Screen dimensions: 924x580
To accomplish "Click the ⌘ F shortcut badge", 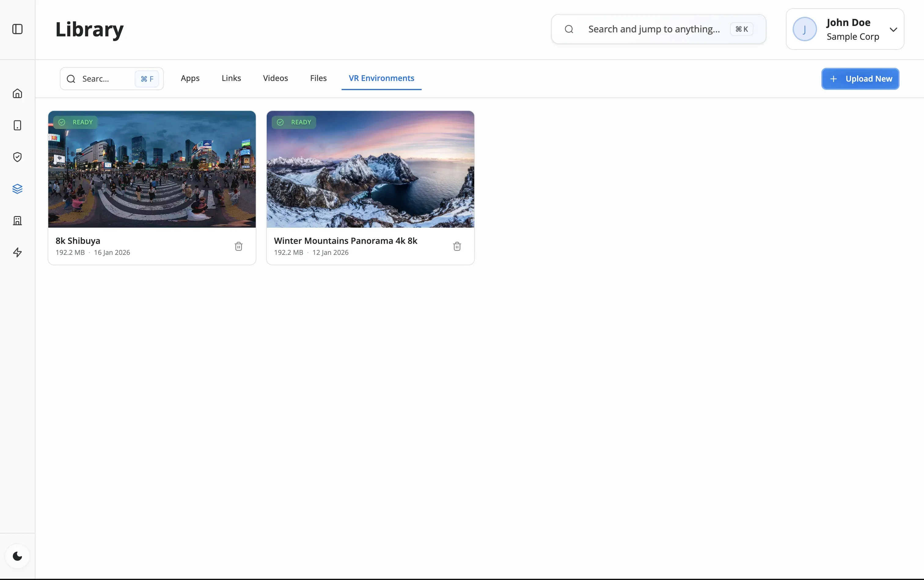I will [147, 79].
